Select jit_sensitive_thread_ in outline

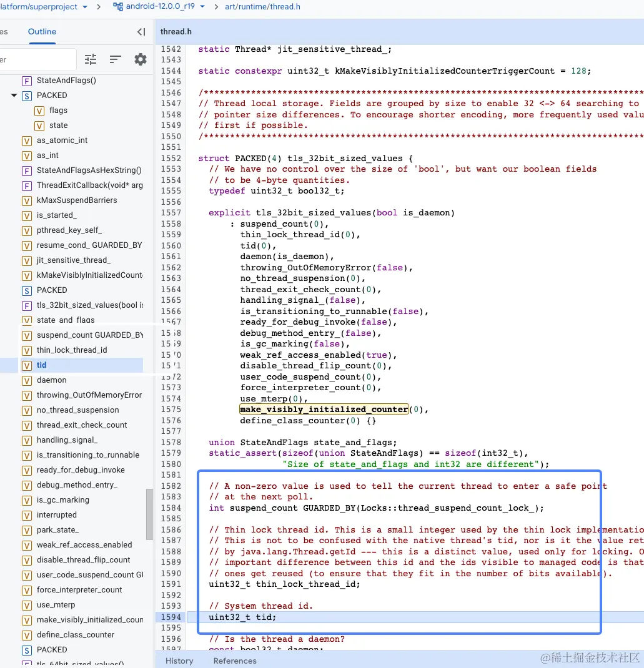pyautogui.click(x=74, y=260)
